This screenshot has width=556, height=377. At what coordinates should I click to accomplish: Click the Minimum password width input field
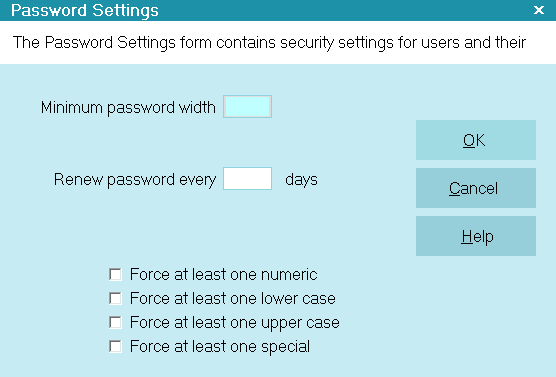pyautogui.click(x=248, y=106)
